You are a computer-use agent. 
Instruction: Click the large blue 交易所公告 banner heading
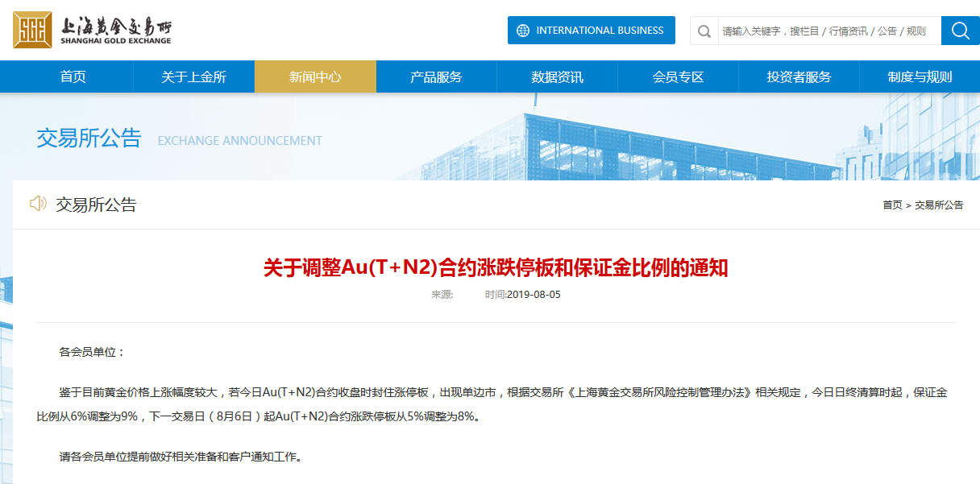pyautogui.click(x=89, y=139)
